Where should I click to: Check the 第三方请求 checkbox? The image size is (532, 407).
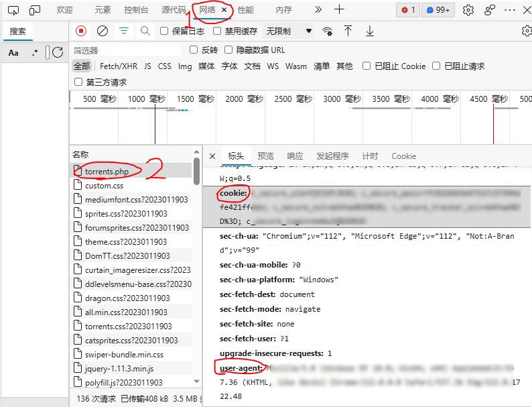click(79, 82)
